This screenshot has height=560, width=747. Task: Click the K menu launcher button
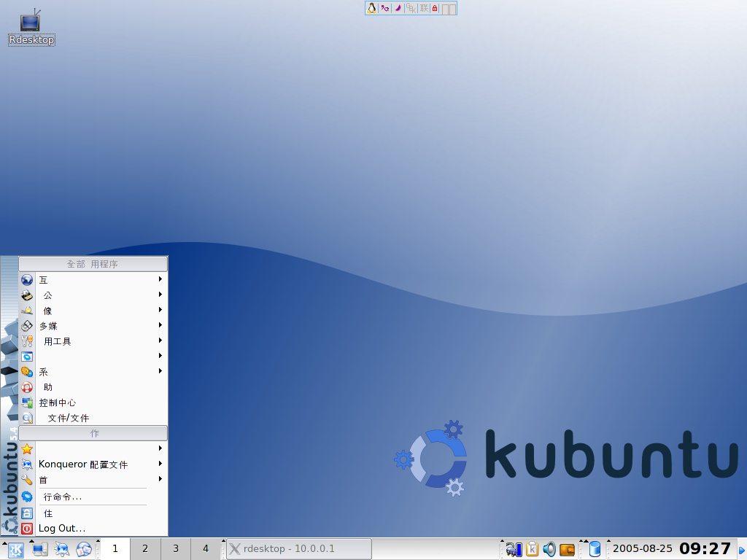click(x=15, y=550)
